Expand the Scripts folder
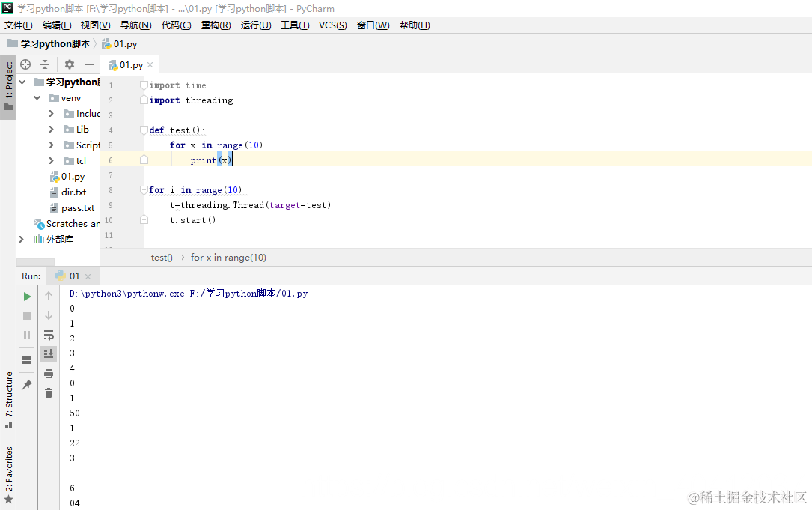 coord(52,145)
